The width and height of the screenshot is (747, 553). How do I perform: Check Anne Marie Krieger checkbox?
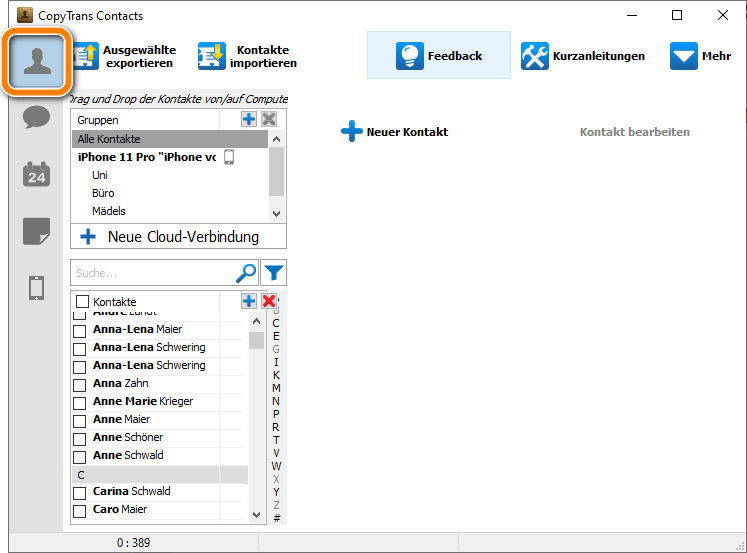point(80,403)
